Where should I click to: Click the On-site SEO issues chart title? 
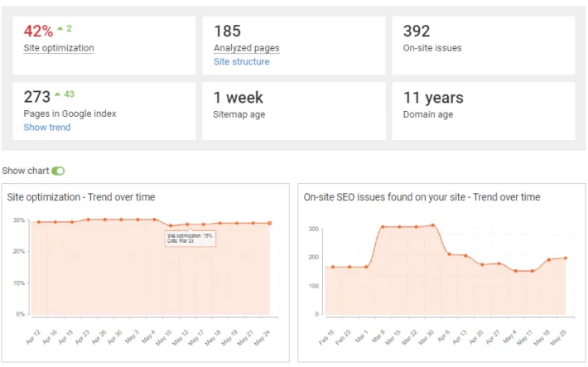(x=422, y=197)
